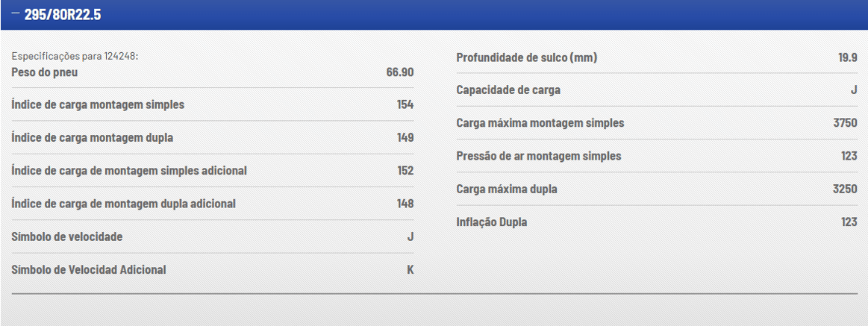Click 'Índice de carga montagem dupla' label
This screenshot has width=868, height=326.
(93, 138)
